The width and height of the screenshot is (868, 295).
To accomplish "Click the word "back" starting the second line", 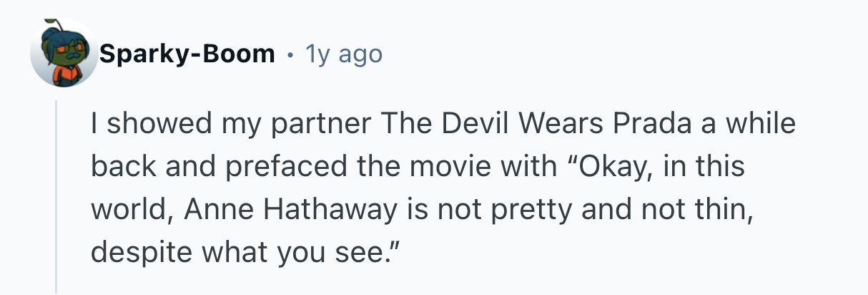I will point(117,168).
